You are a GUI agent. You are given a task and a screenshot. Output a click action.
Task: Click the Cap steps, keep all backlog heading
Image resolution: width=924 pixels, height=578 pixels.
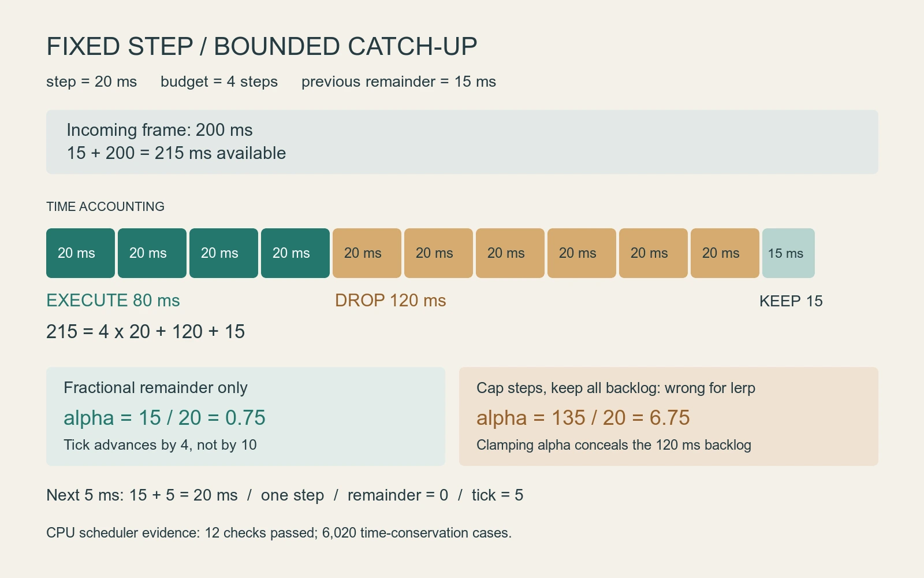pyautogui.click(x=616, y=388)
